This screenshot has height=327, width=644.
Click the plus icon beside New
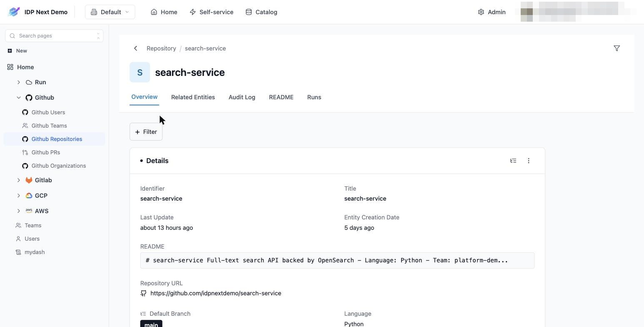(10, 51)
